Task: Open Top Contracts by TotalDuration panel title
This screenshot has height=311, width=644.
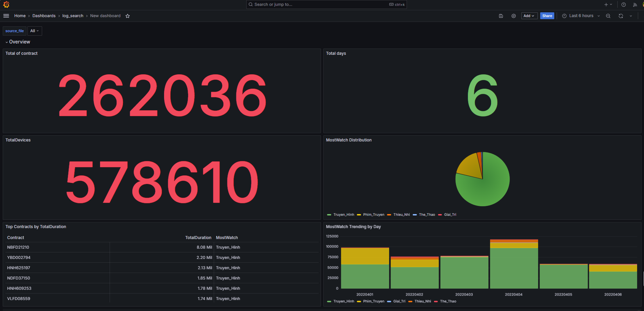Action: point(36,227)
